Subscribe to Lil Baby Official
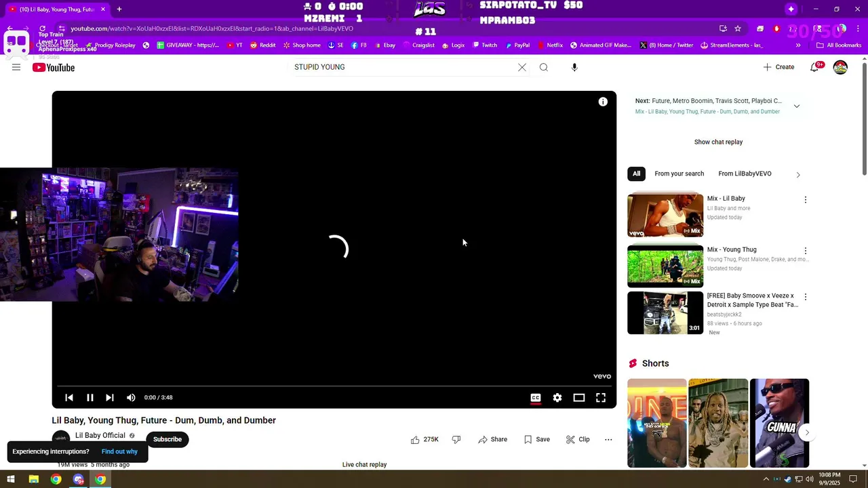 [x=167, y=439]
